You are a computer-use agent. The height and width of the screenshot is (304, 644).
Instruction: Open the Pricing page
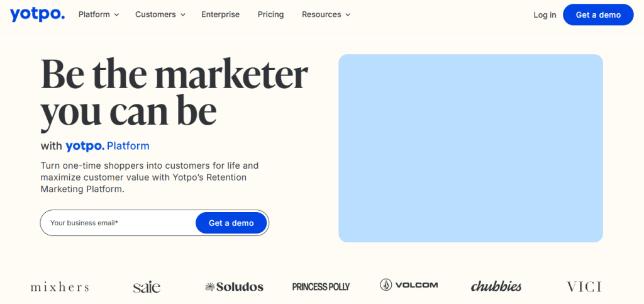[270, 14]
